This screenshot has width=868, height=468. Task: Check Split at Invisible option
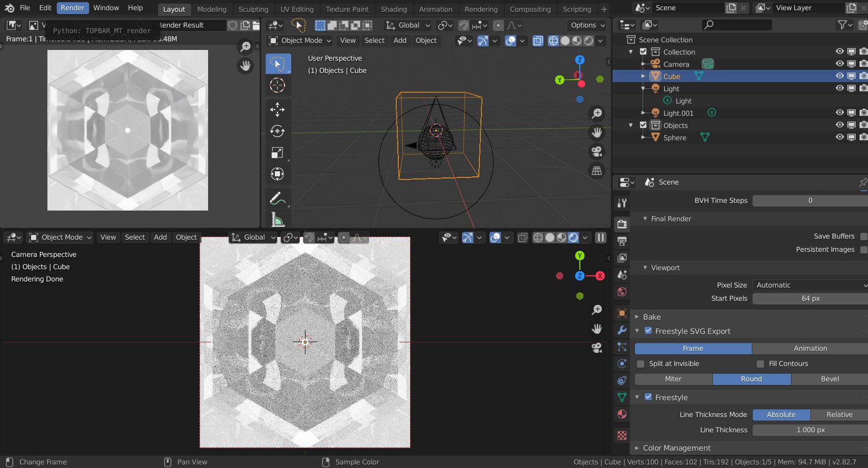click(x=641, y=363)
